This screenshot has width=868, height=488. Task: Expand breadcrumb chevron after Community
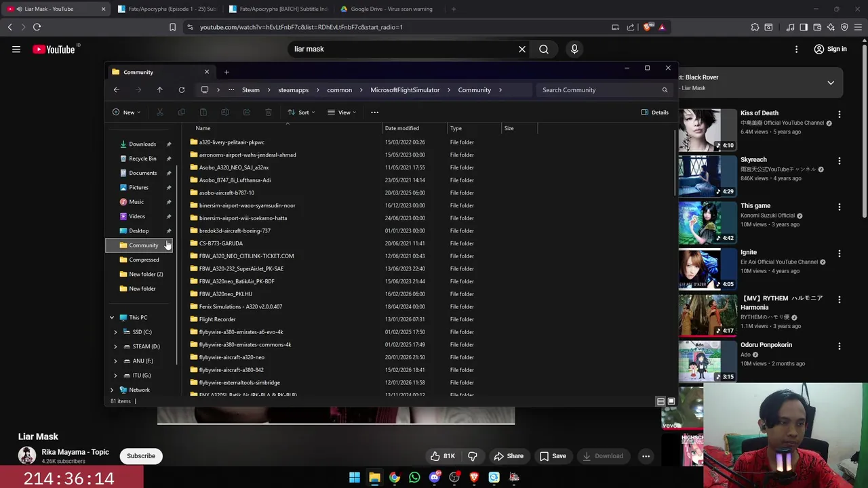(x=500, y=89)
